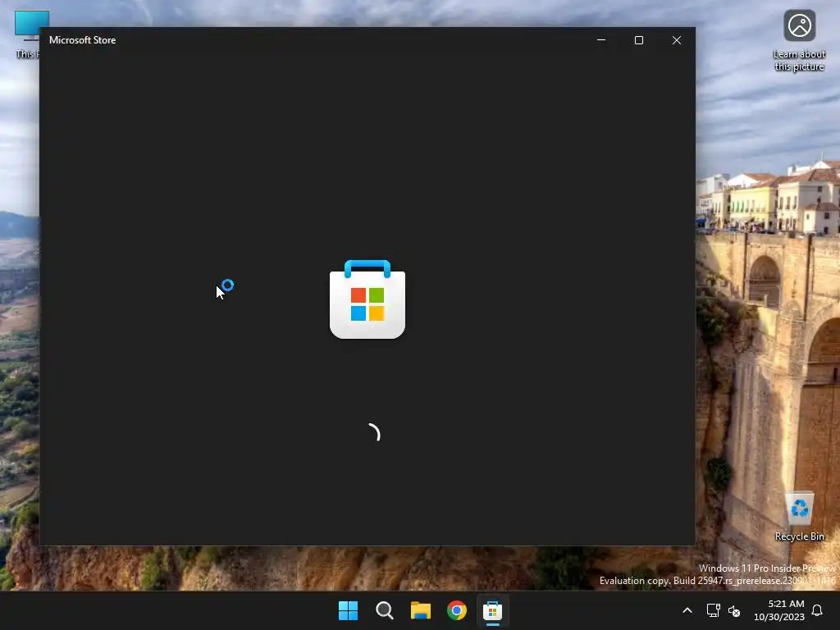Click the muted volume tray icon
The height and width of the screenshot is (630, 840).
(734, 610)
